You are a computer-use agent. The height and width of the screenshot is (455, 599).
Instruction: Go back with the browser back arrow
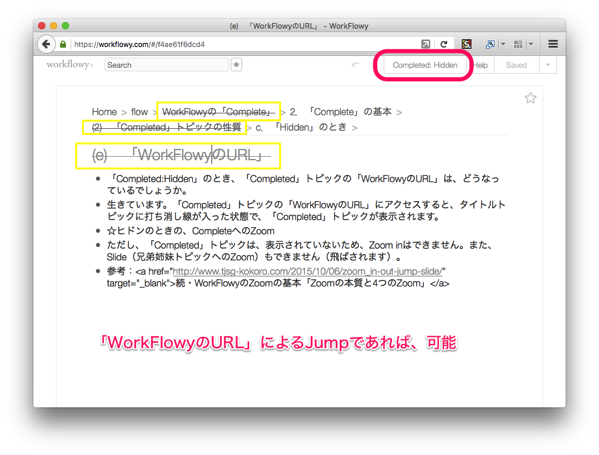click(x=46, y=44)
